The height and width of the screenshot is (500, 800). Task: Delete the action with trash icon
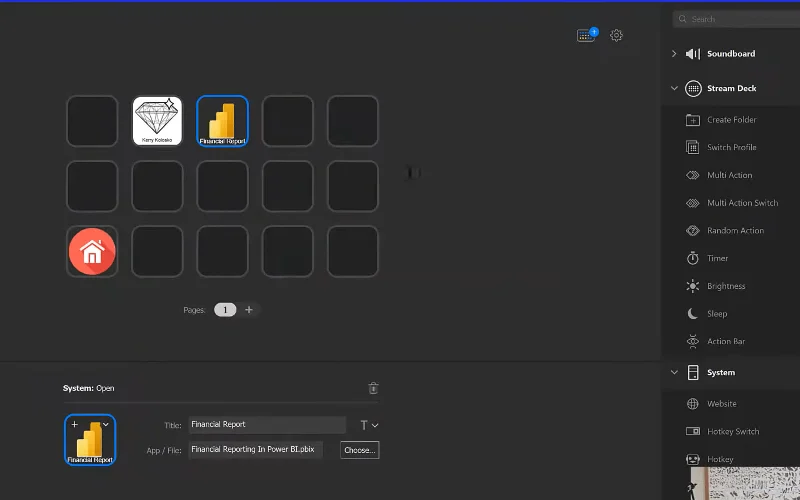(373, 388)
